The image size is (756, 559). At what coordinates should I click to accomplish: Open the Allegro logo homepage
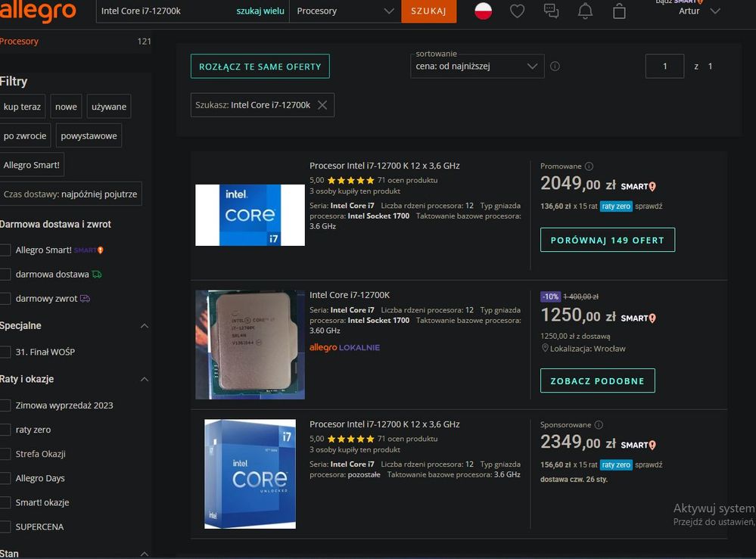38,11
